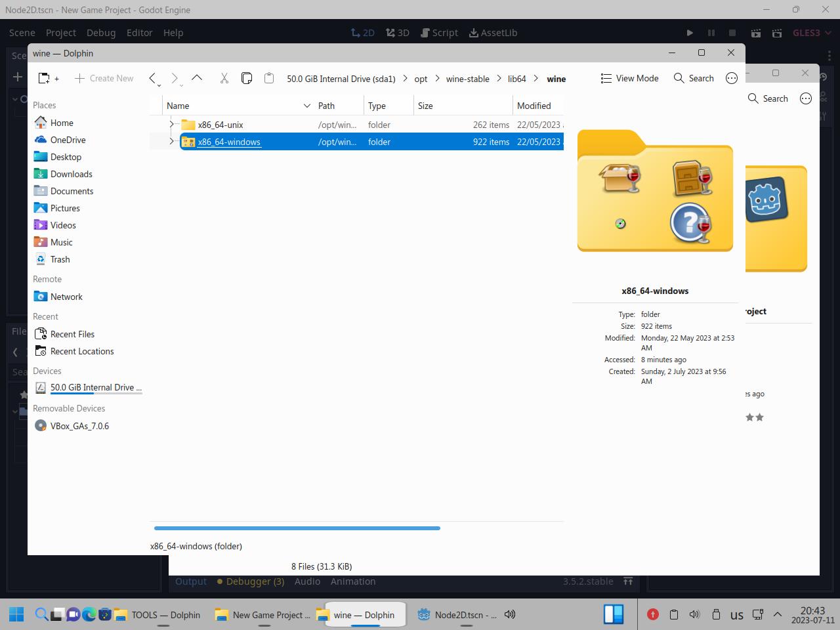Jump to opt in the breadcrumb path
This screenshot has width=840, height=630.
coord(421,79)
